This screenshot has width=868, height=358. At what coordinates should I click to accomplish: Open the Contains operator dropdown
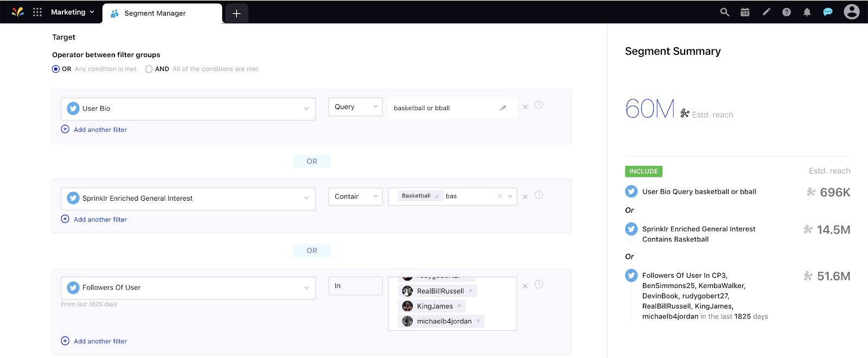355,196
